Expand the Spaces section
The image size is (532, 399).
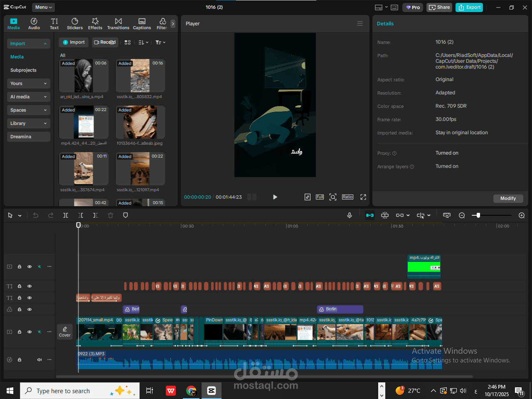[x=29, y=110]
